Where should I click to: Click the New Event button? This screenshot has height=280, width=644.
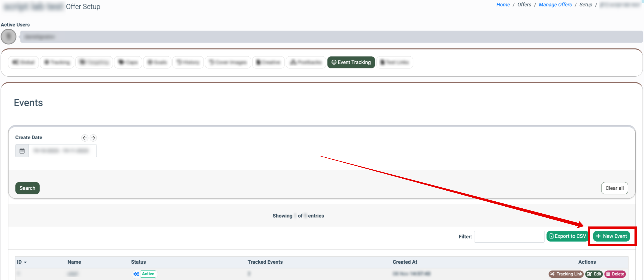tap(611, 236)
